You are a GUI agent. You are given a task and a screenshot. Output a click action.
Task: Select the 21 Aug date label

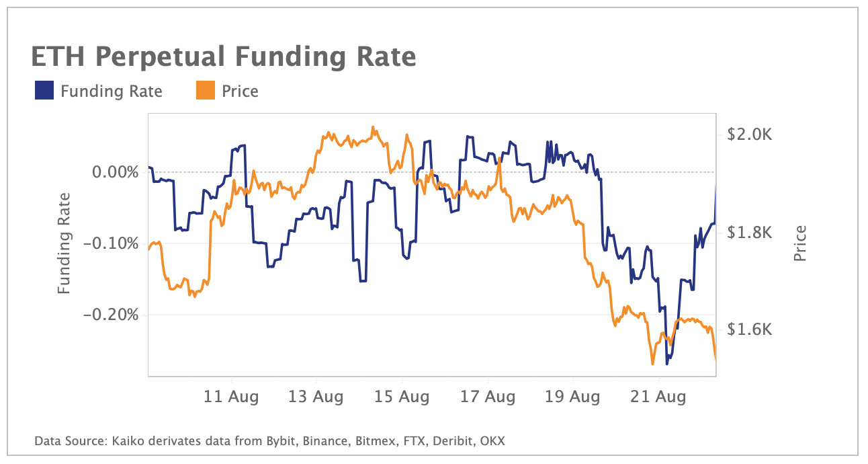[x=659, y=397]
